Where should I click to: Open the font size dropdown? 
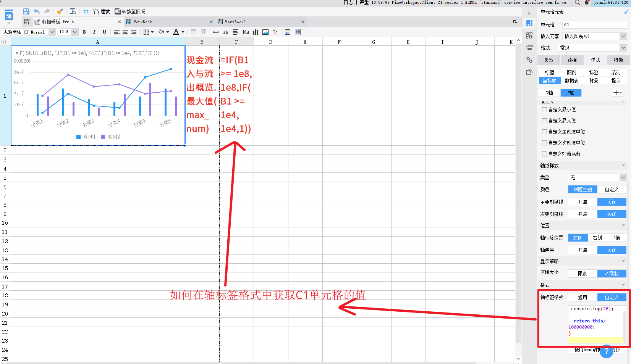pyautogui.click(x=75, y=32)
